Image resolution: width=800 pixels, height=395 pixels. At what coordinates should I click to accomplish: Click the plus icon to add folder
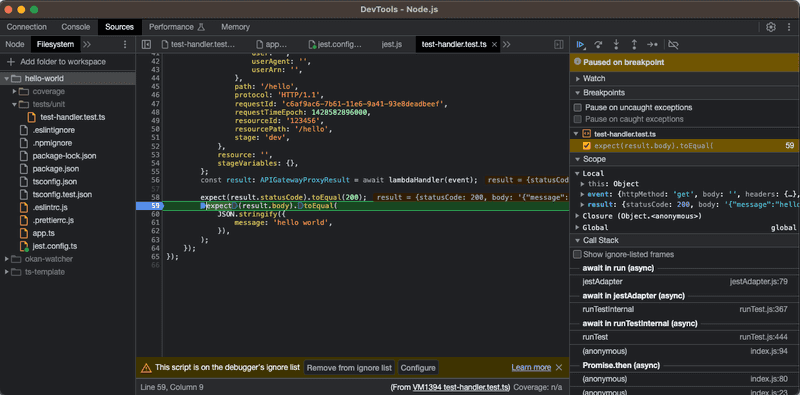tap(11, 62)
